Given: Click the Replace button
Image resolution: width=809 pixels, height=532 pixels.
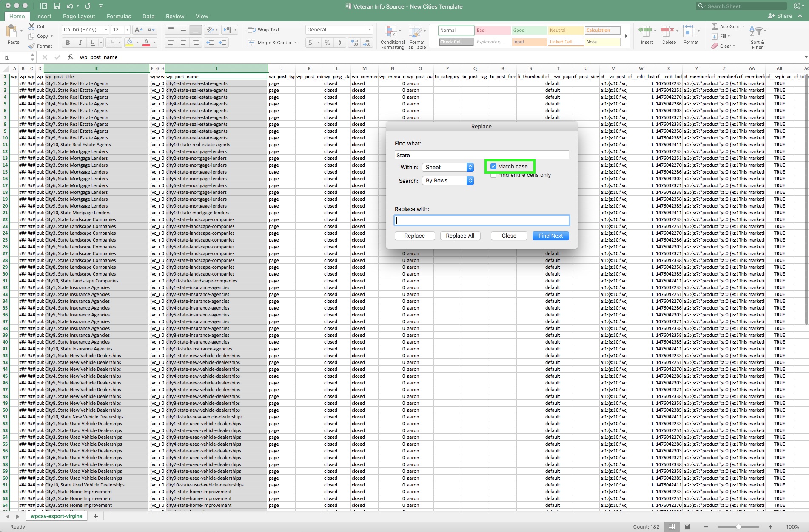Looking at the screenshot, I should coord(414,236).
